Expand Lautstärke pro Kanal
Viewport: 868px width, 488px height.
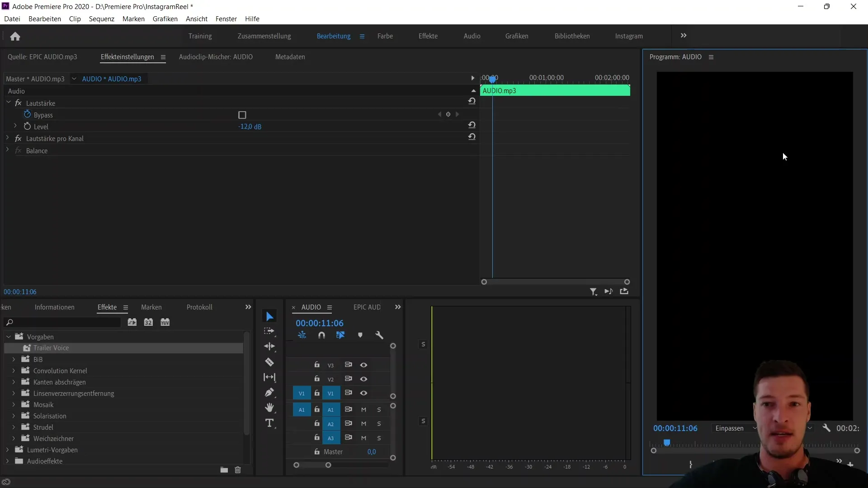[8, 138]
